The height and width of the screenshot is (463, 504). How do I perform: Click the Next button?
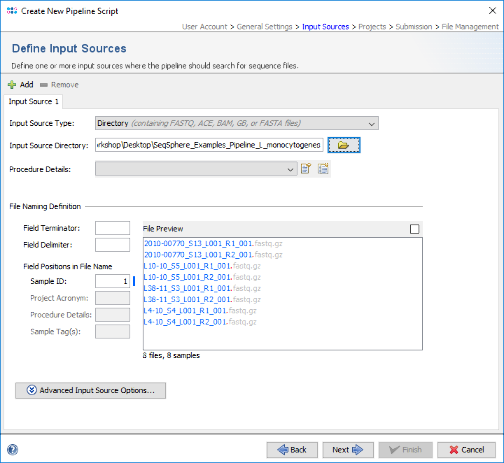348,450
